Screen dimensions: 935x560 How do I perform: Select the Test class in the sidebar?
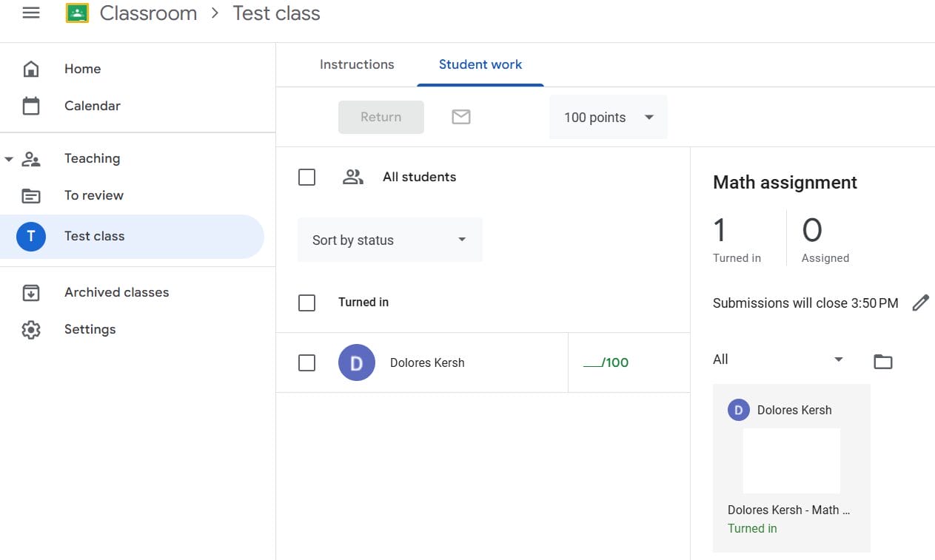[x=94, y=235]
